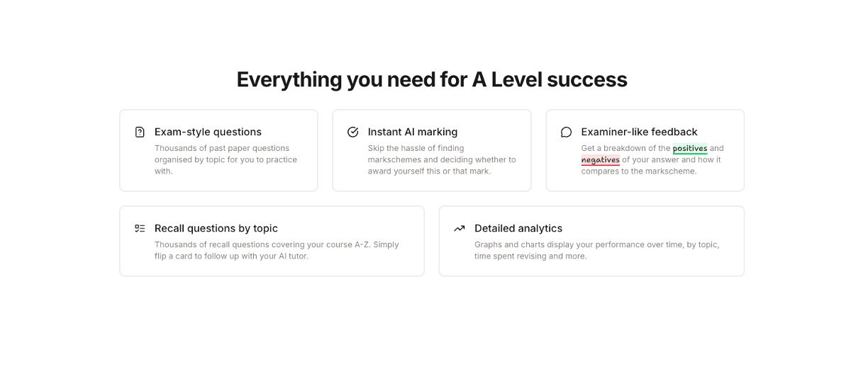The height and width of the screenshot is (384, 868).
Task: Select the "Detailed analytics" title
Action: (518, 228)
